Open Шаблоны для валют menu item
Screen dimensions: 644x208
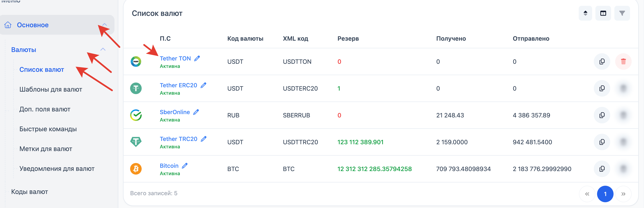51,90
